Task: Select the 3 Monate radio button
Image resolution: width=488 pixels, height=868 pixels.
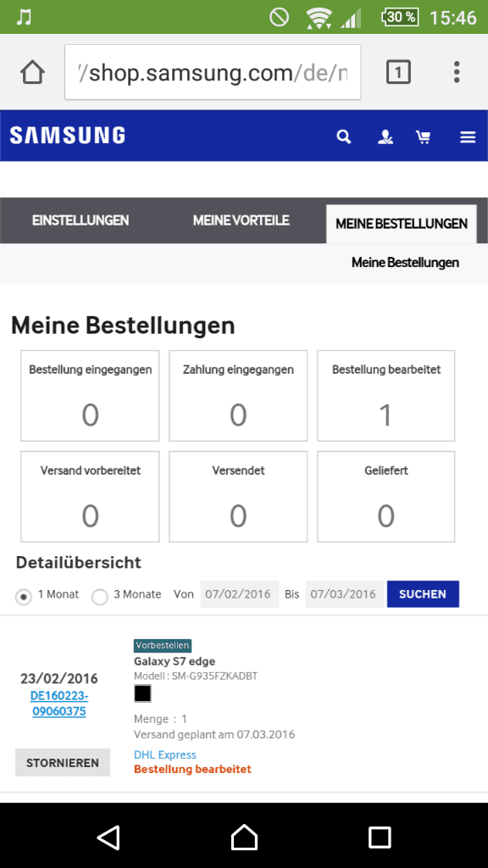Action: (x=100, y=598)
